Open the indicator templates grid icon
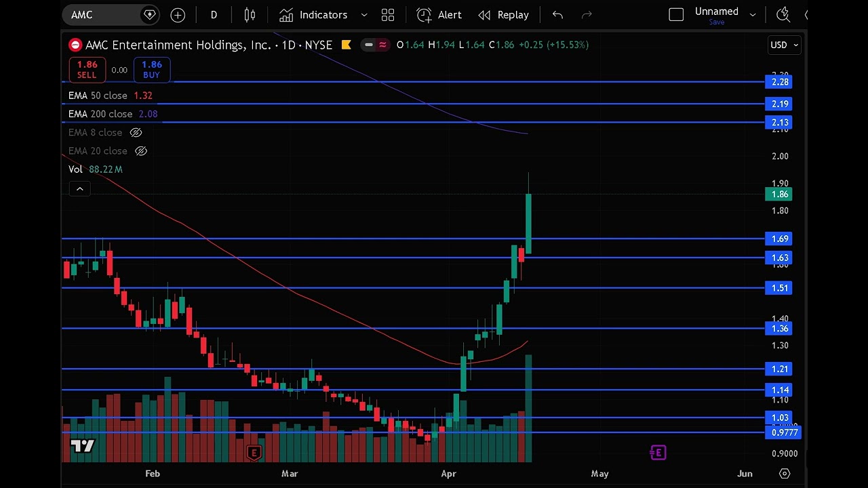This screenshot has height=488, width=868. tap(388, 14)
